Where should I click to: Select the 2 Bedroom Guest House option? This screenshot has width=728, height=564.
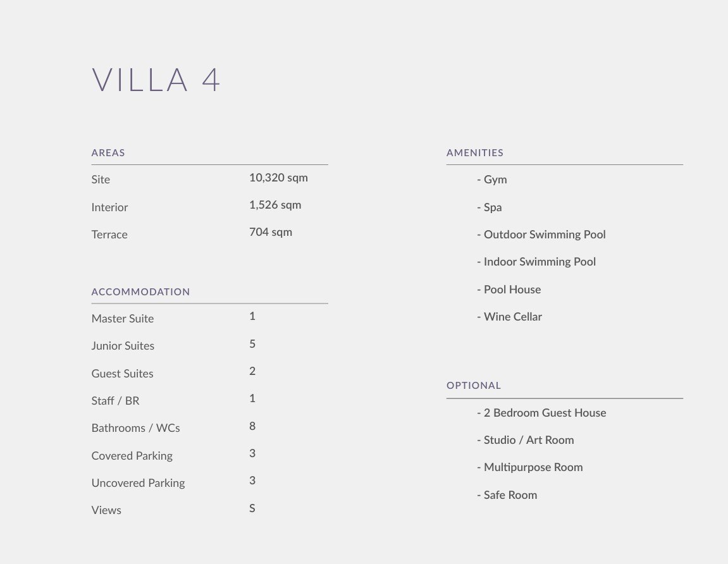pos(545,413)
